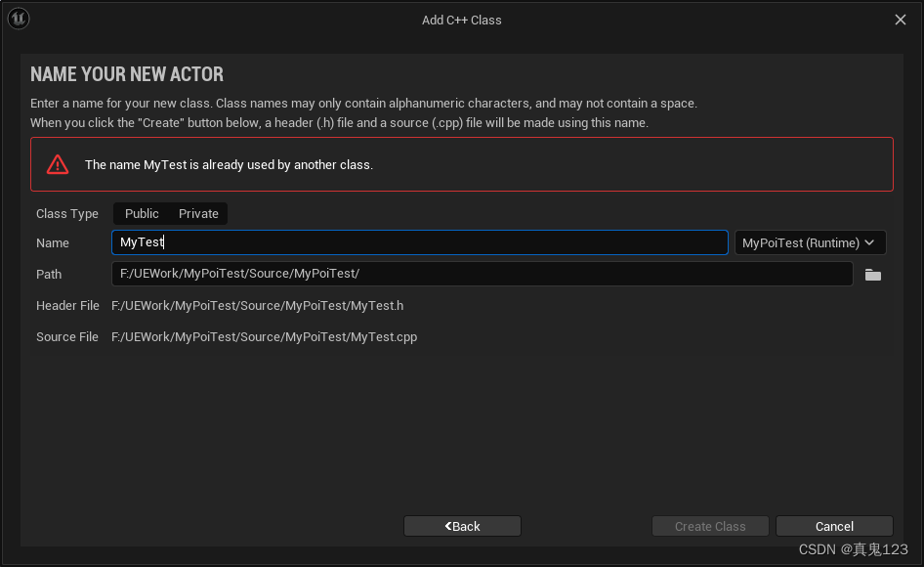
Task: Open the MyPoiTest (Runtime) module dropdown
Action: [x=810, y=242]
